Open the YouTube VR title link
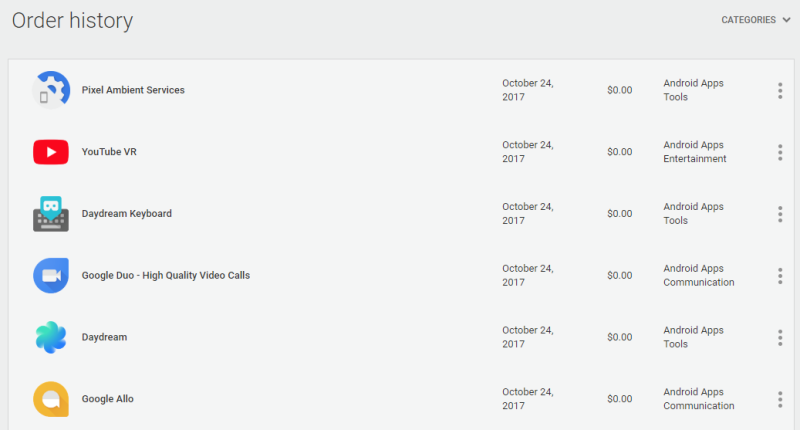Image resolution: width=800 pixels, height=430 pixels. point(109,152)
